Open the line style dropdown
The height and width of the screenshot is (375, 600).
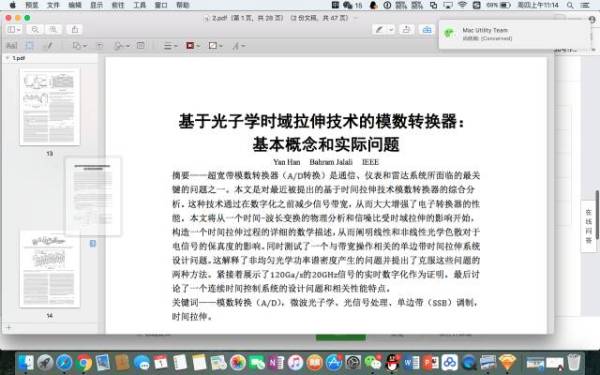tap(170, 46)
